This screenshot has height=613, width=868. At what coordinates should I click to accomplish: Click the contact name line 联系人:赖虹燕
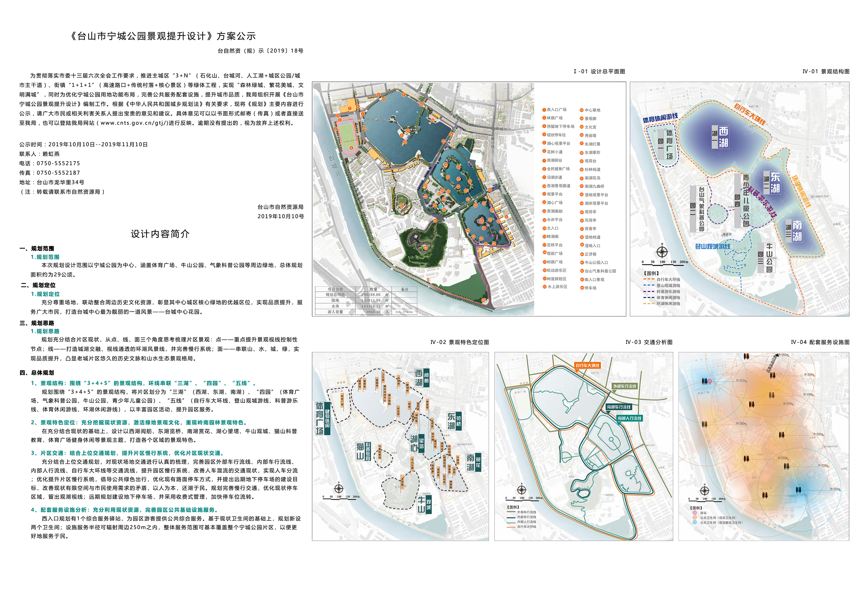pyautogui.click(x=39, y=154)
